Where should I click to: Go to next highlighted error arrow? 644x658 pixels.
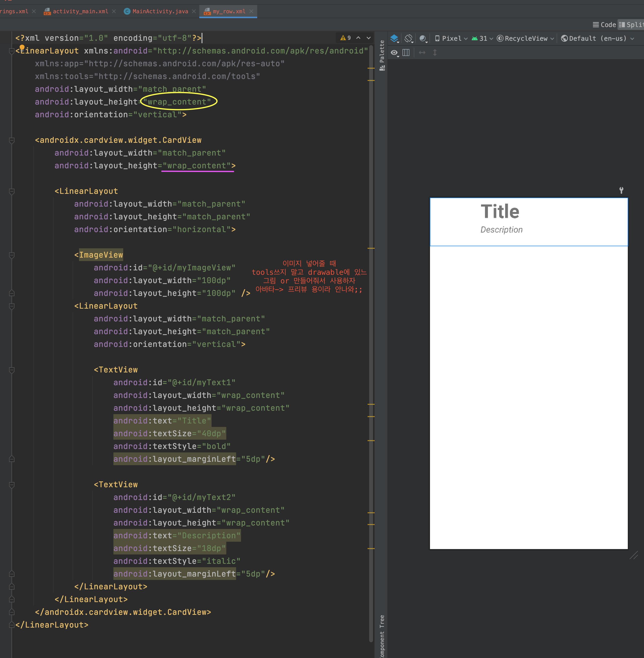click(369, 38)
